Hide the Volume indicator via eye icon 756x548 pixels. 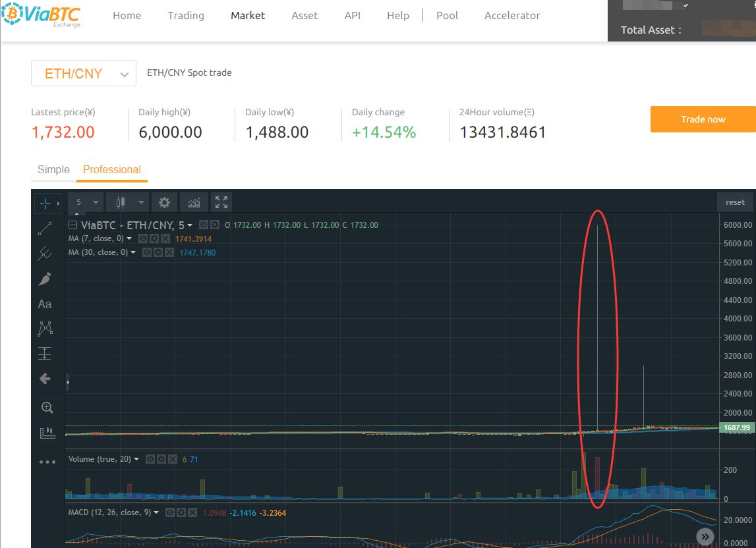coord(150,458)
